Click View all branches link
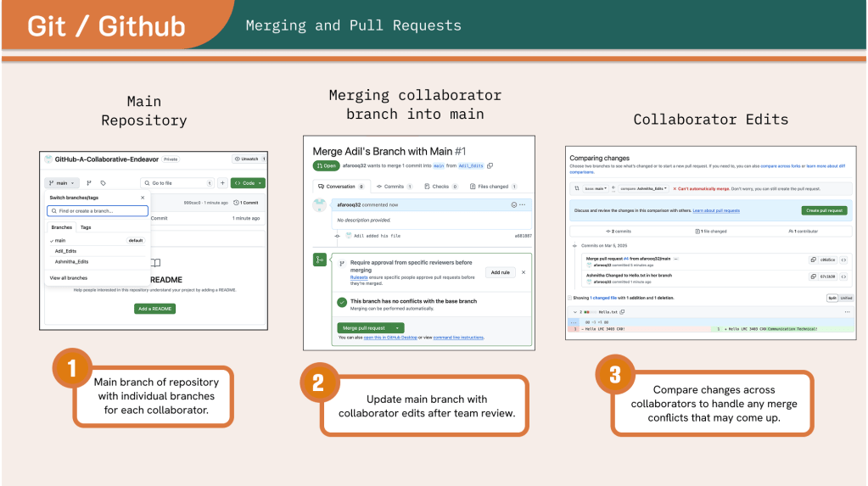 tap(69, 278)
